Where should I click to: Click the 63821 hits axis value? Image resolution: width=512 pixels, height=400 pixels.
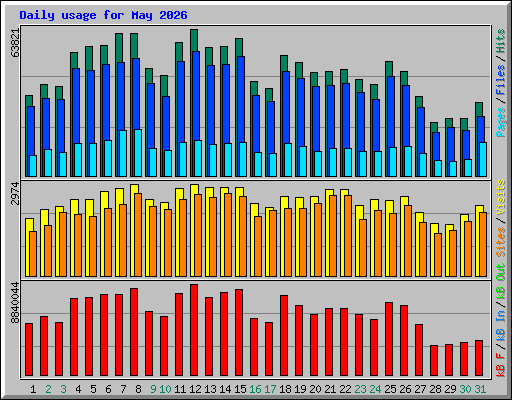(15, 43)
